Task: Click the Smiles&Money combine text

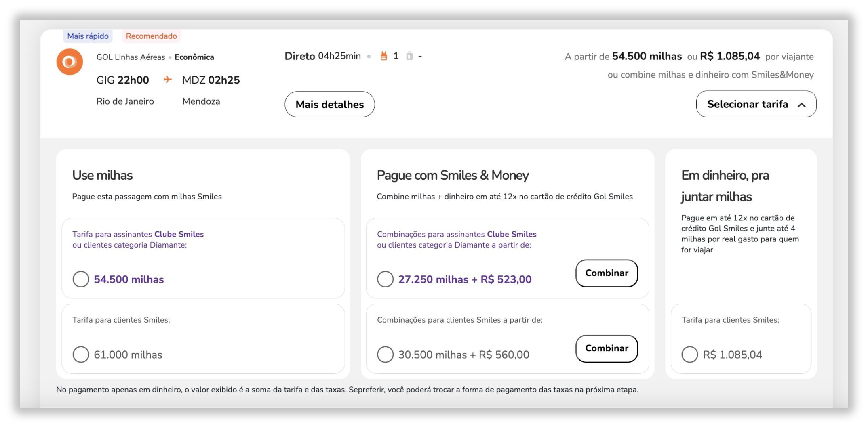Action: pos(710,75)
